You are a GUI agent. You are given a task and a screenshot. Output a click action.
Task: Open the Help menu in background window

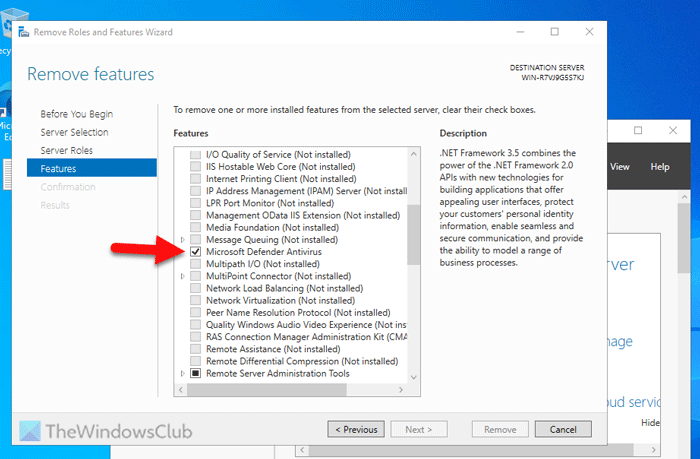click(659, 167)
